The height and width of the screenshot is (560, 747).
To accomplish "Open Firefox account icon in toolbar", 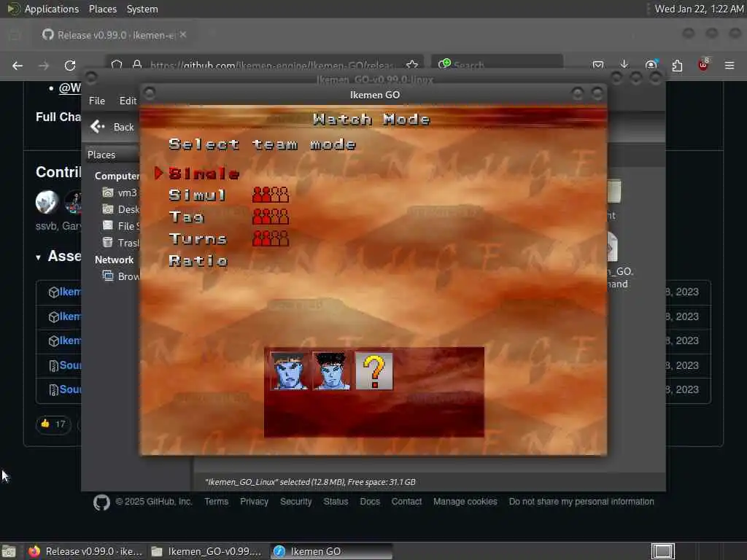I will [x=651, y=65].
